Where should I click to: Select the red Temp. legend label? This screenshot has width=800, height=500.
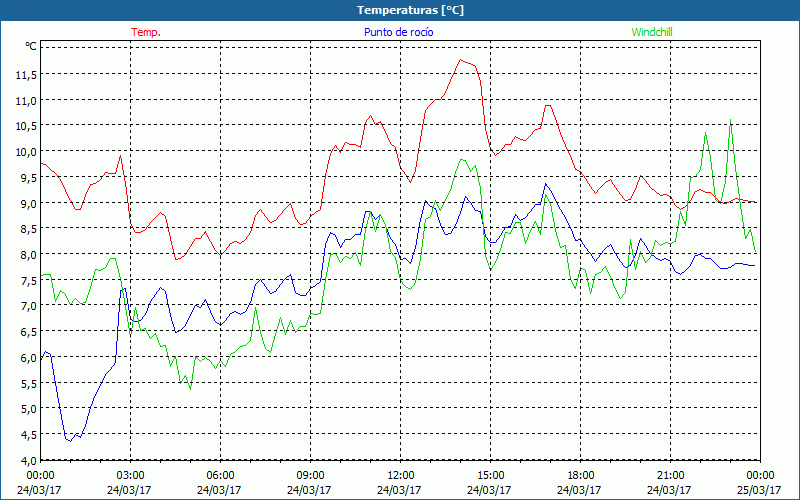point(146,32)
